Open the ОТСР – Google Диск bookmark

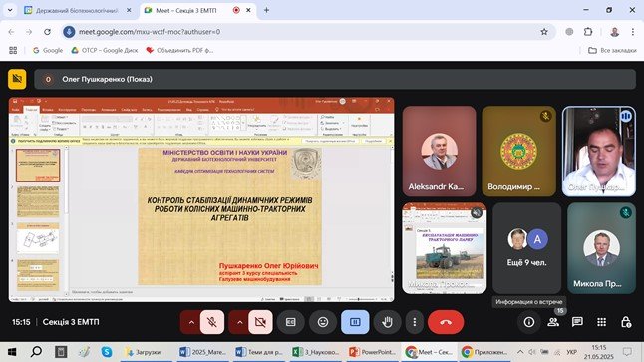click(105, 50)
